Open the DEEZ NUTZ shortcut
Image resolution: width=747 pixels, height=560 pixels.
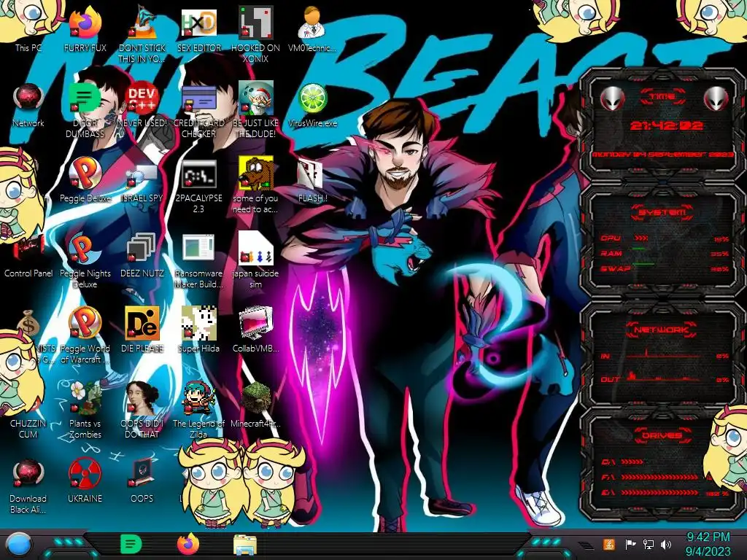tap(142, 254)
